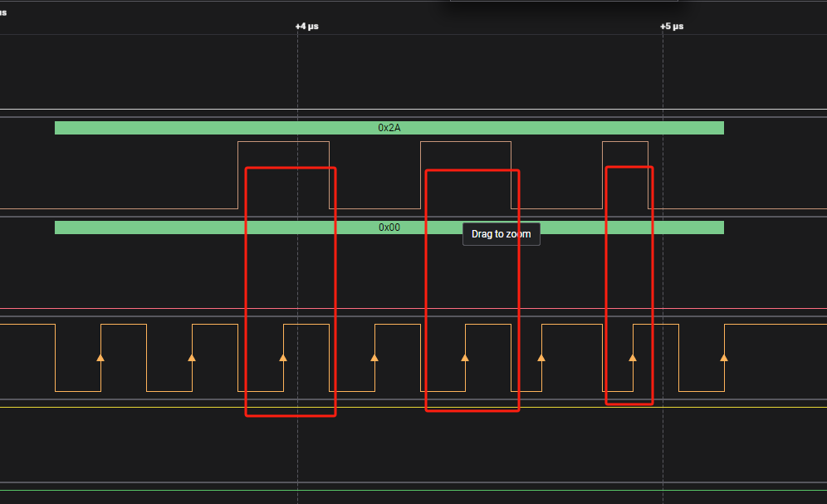Click the fifth clock rising-edge arrow
The width and height of the screenshot is (827, 504).
click(x=465, y=358)
